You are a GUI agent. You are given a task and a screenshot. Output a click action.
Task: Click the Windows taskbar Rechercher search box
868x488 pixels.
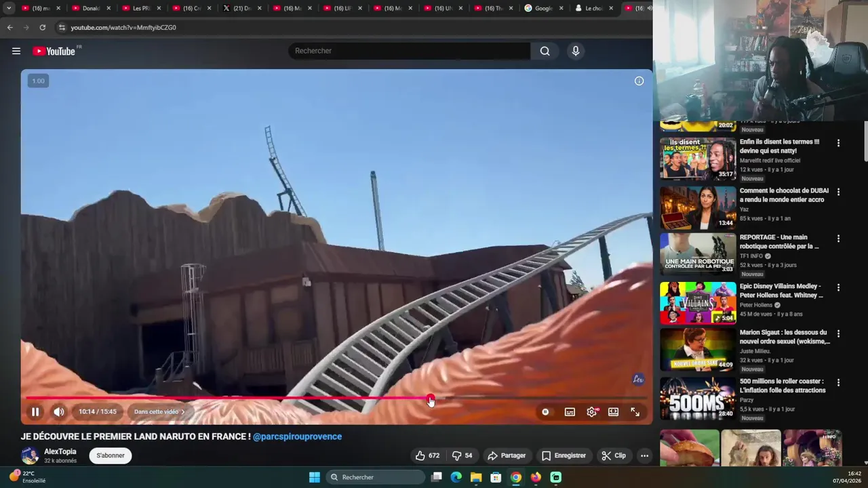tap(374, 477)
